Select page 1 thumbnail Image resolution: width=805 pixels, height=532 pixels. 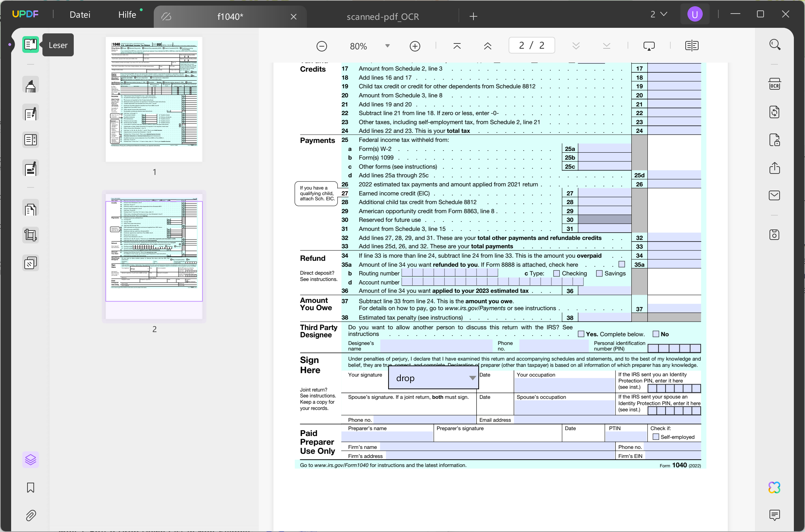point(154,99)
